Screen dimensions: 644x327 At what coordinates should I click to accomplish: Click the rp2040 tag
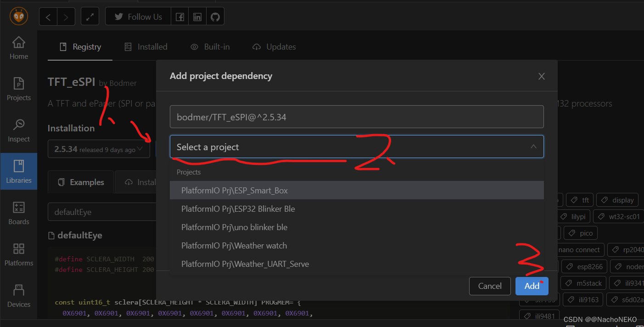[627, 250]
